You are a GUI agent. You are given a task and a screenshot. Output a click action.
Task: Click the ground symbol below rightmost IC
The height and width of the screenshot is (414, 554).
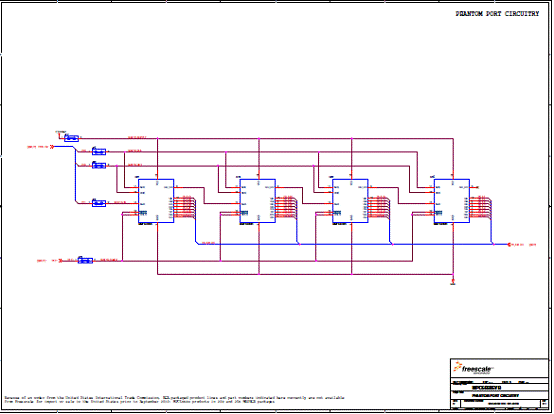[x=453, y=282]
